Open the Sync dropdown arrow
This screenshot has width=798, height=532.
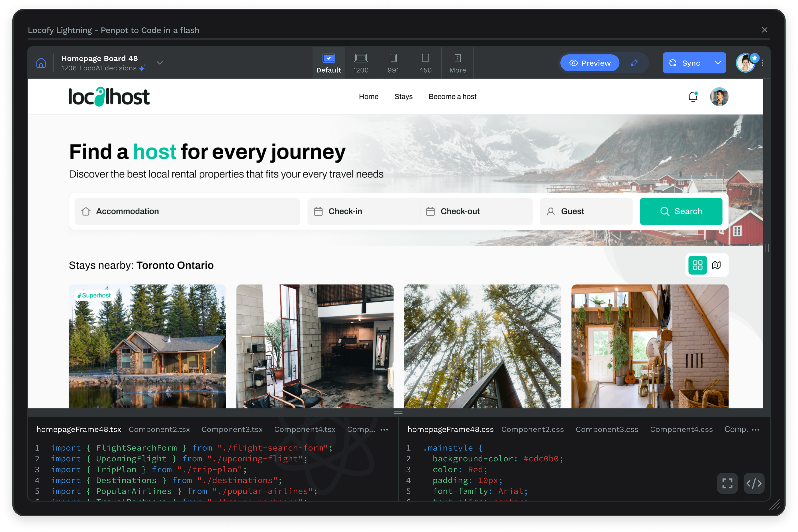coord(718,63)
